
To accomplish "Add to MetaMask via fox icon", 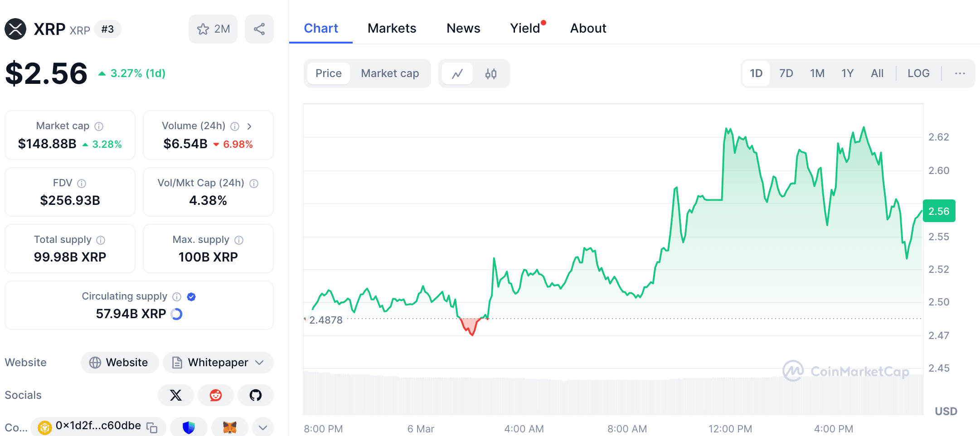I will [x=230, y=427].
